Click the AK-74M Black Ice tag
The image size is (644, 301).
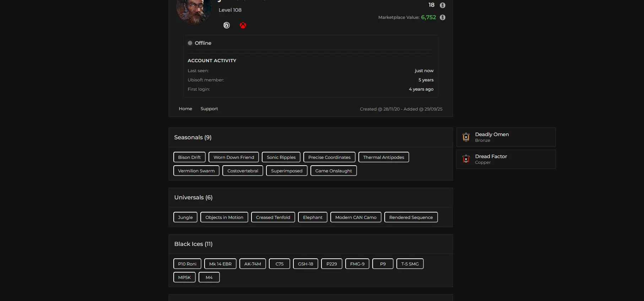point(253,264)
